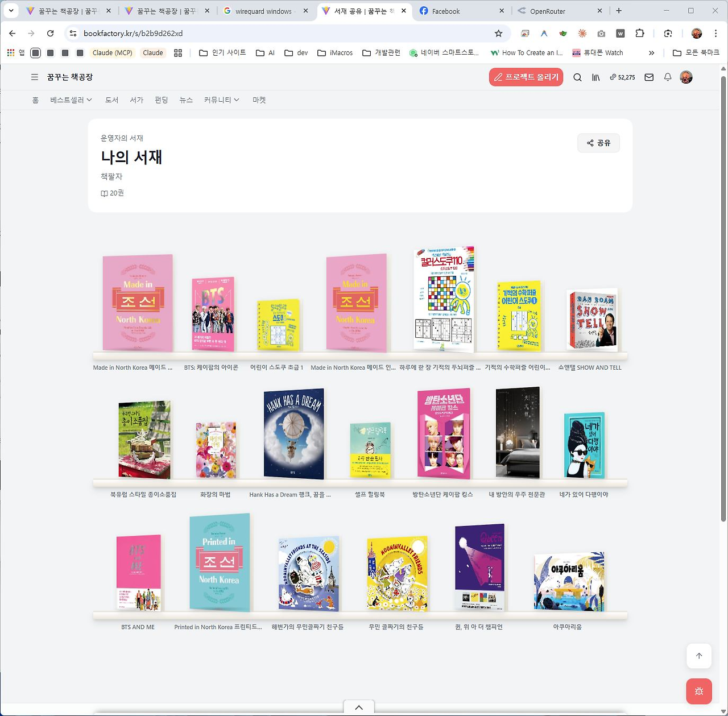Switch to the wireguard windows tab
The width and height of the screenshot is (728, 716).
266,11
